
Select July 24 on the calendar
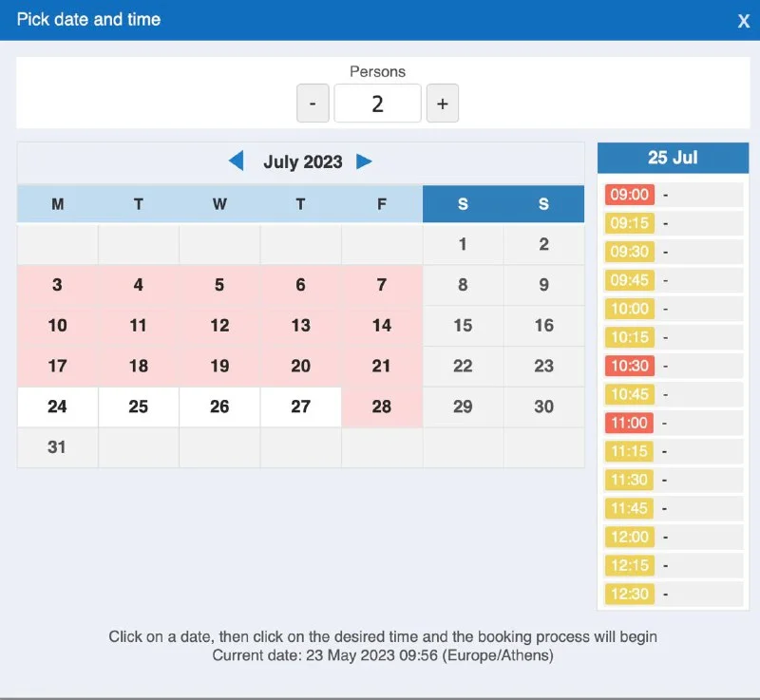click(x=57, y=407)
